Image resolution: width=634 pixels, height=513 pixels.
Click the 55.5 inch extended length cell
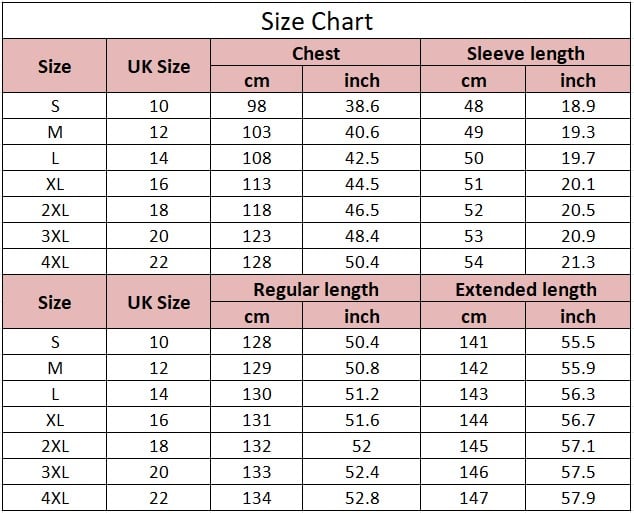coord(577,342)
